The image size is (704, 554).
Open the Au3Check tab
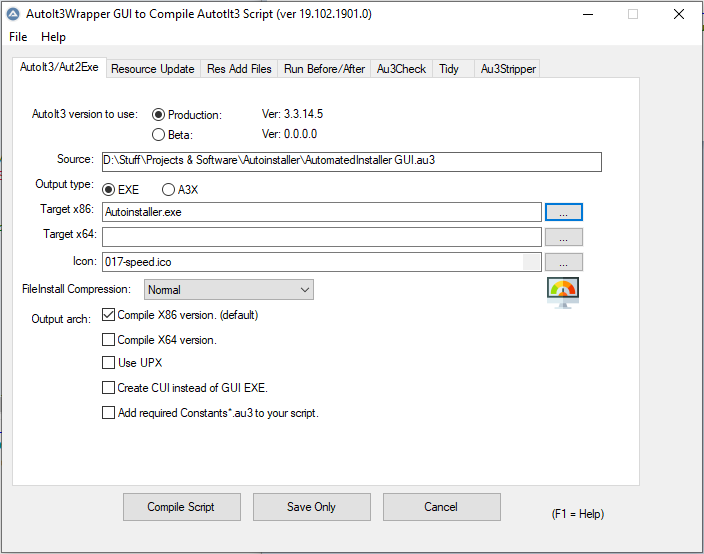(x=401, y=69)
